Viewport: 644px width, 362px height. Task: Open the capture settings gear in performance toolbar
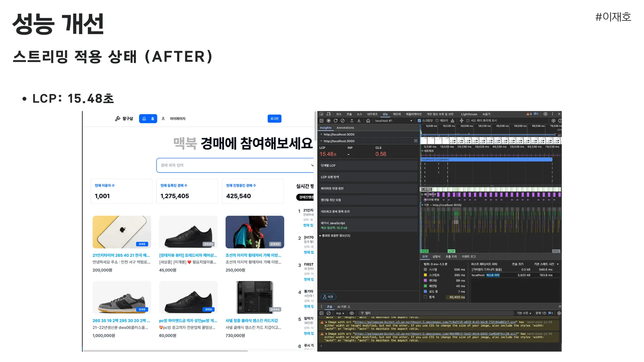[553, 121]
